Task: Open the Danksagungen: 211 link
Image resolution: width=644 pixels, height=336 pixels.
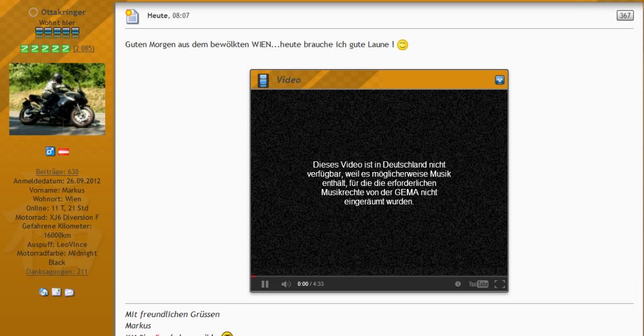Action: pos(57,271)
